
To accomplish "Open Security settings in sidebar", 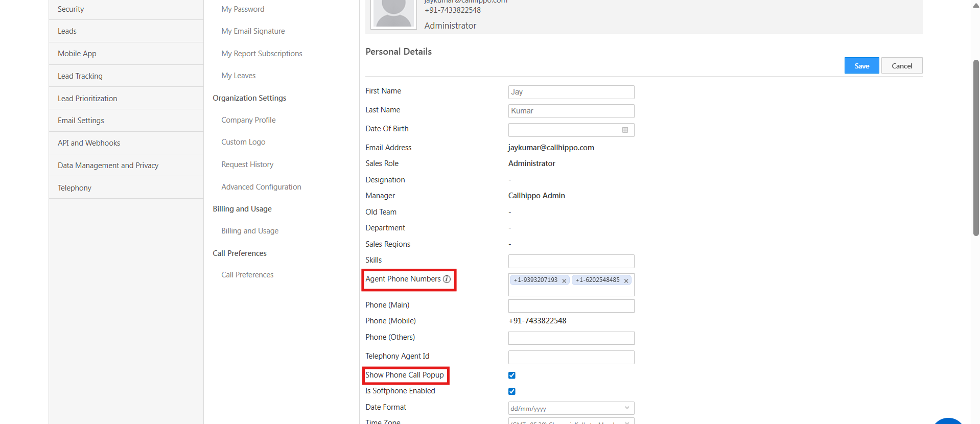I will click(x=126, y=9).
